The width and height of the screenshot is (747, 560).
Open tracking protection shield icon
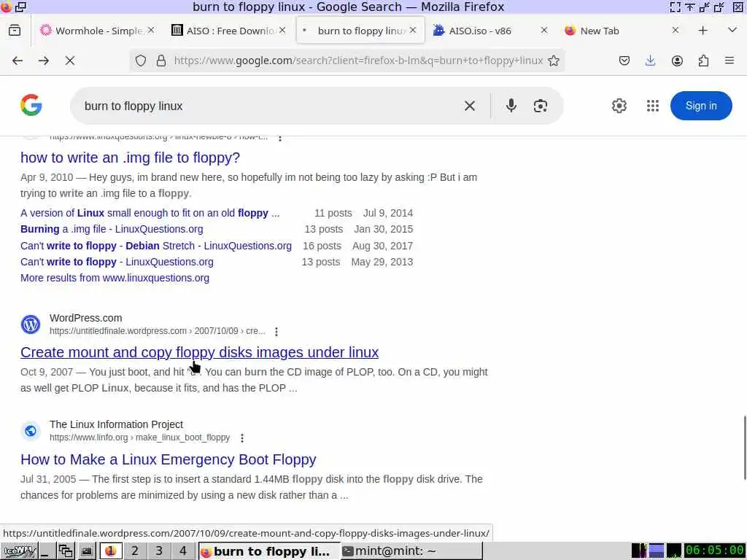(141, 61)
